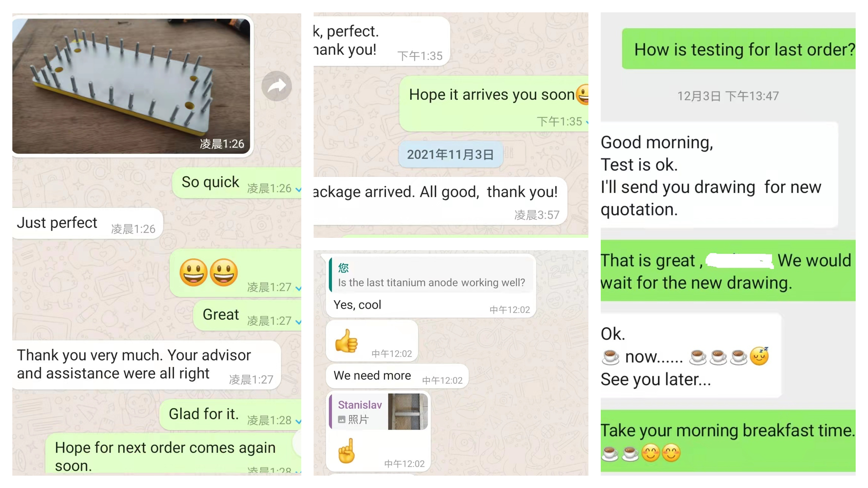
Task: Click the photo icon next to 照片
Action: tap(342, 420)
